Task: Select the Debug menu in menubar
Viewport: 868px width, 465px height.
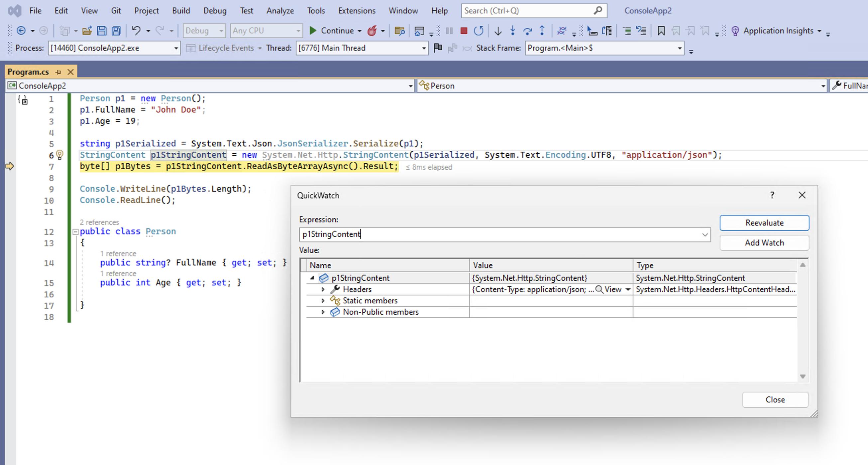Action: [x=215, y=10]
